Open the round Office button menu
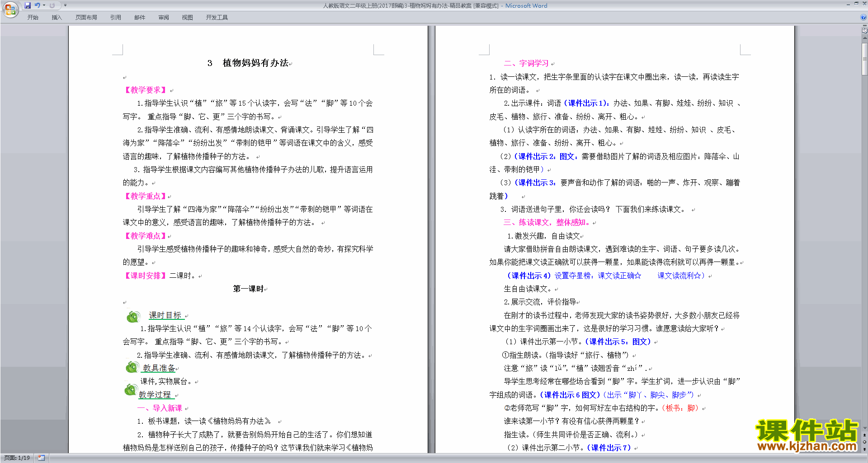This screenshot has width=868, height=463. 10,9
